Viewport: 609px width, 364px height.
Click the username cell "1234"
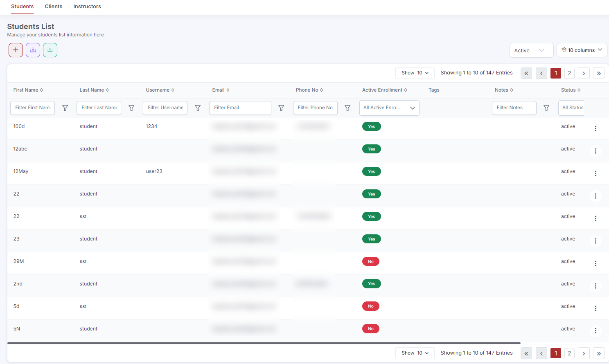pyautogui.click(x=151, y=126)
